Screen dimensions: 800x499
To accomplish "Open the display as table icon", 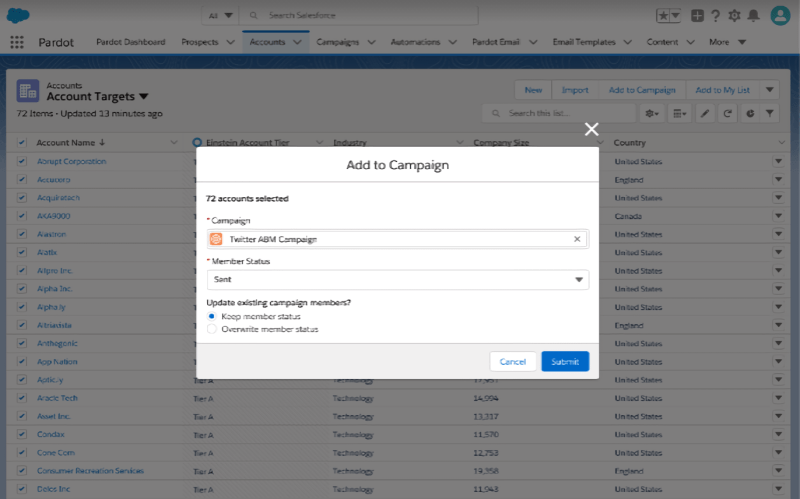I will pyautogui.click(x=680, y=113).
